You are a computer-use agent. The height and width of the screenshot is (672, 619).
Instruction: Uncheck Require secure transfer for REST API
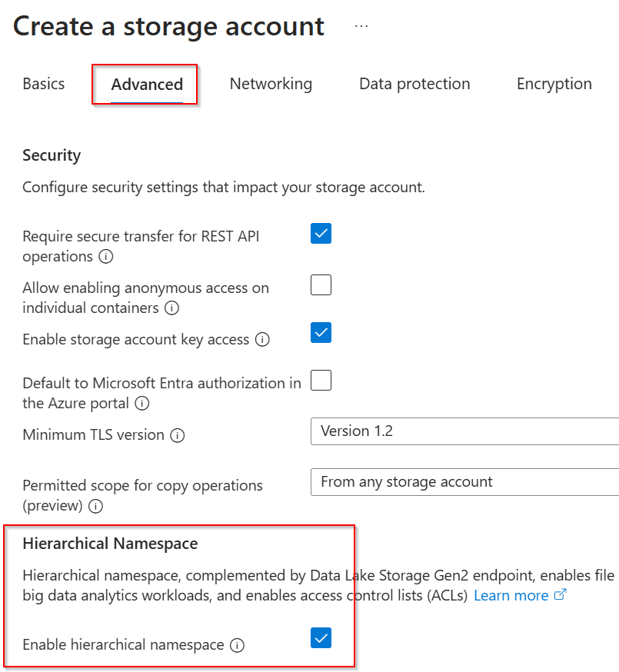point(321,233)
